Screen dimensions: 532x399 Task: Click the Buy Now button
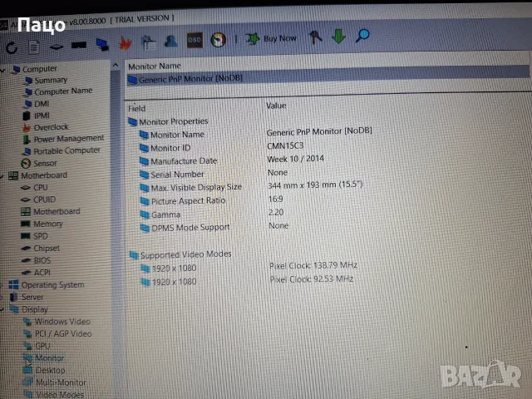pyautogui.click(x=271, y=39)
